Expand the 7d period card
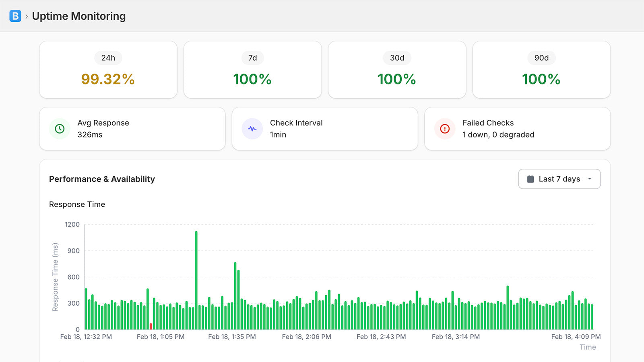 (x=252, y=69)
